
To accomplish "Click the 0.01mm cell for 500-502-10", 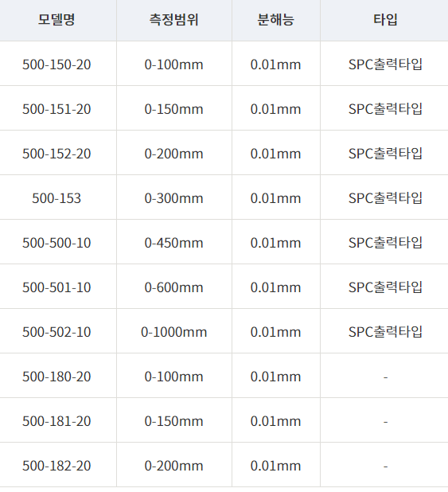I will [x=276, y=332].
